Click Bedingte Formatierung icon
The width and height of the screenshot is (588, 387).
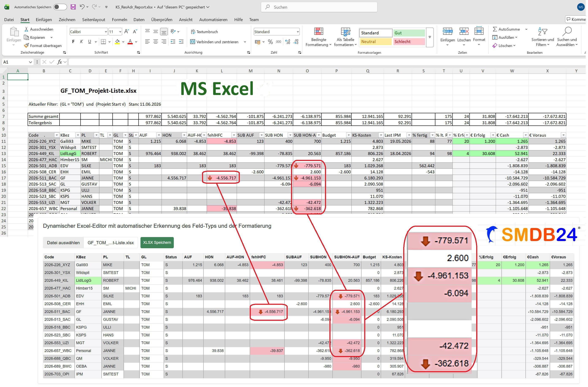(x=318, y=31)
